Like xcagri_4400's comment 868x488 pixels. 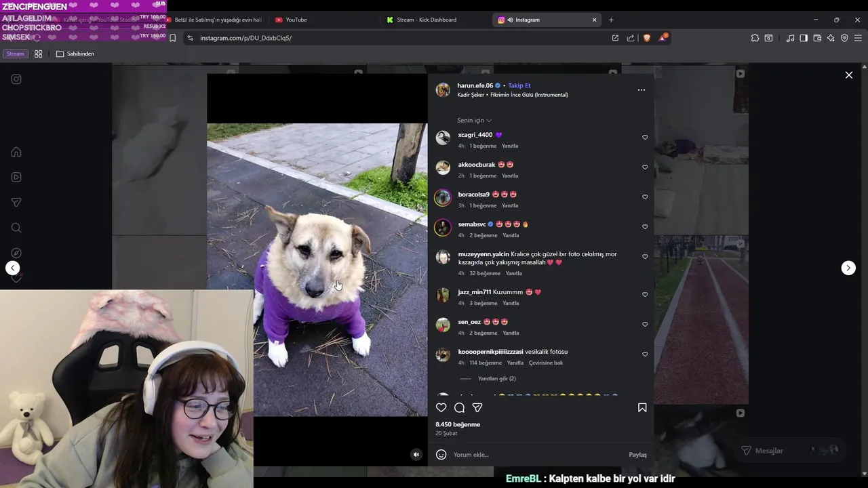point(645,137)
